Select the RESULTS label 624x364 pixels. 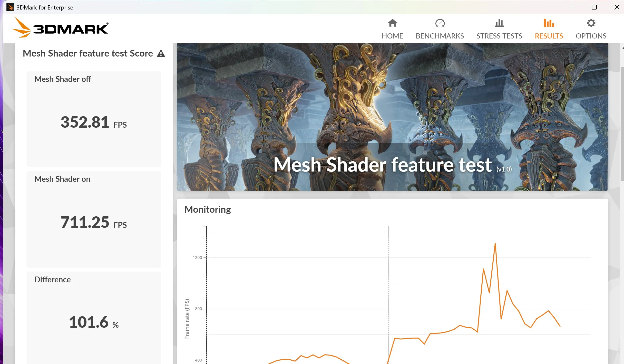coord(549,36)
